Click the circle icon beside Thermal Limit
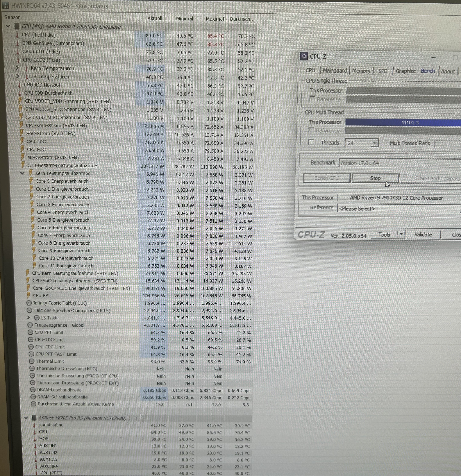 click(32, 361)
